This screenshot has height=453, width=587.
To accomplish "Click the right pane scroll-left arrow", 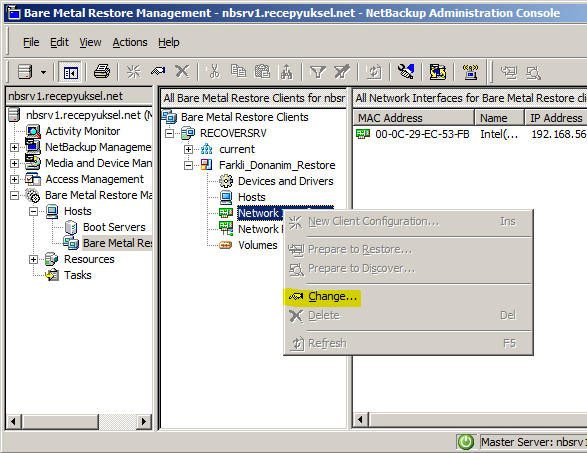I will 361,419.
